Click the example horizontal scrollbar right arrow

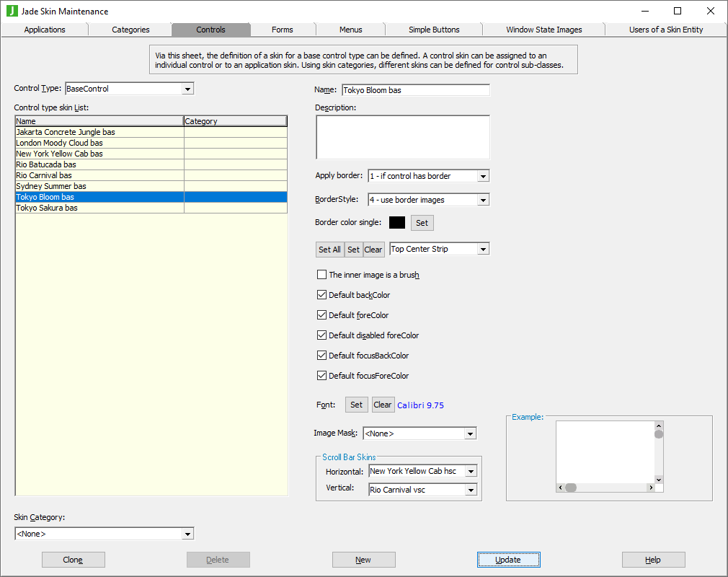click(650, 488)
